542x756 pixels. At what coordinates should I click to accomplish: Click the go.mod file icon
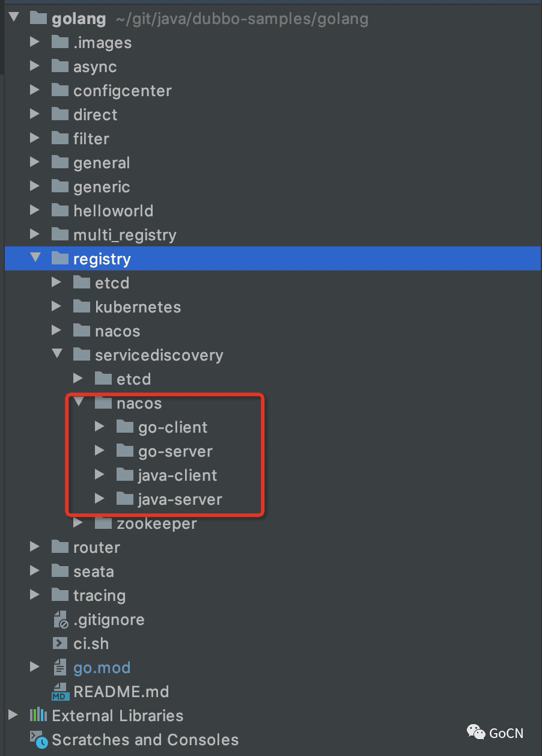point(60,668)
